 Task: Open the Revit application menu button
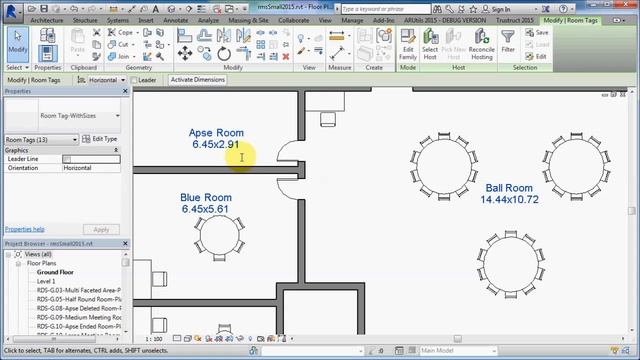pyautogui.click(x=12, y=12)
